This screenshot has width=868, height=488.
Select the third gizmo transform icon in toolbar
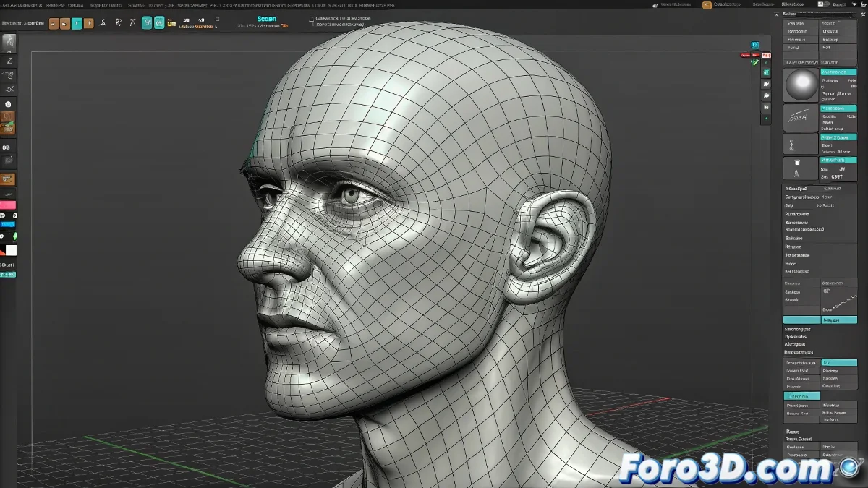133,23
